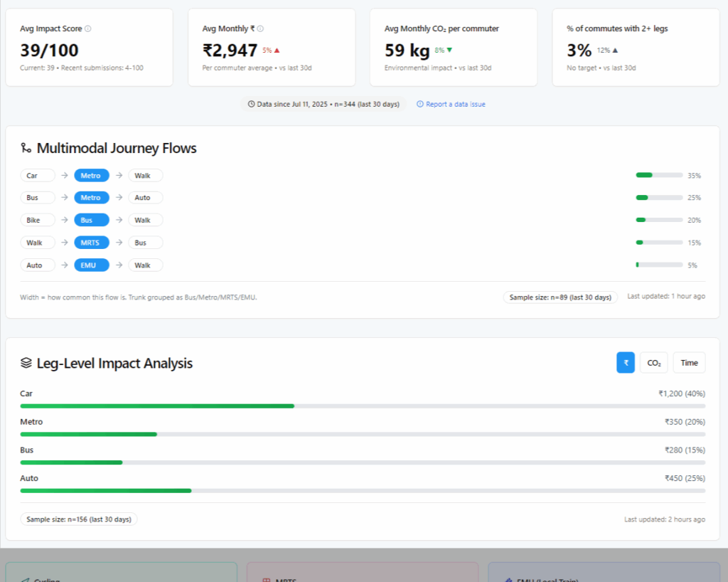Click the clock icon in the Data since badge

[x=251, y=104]
